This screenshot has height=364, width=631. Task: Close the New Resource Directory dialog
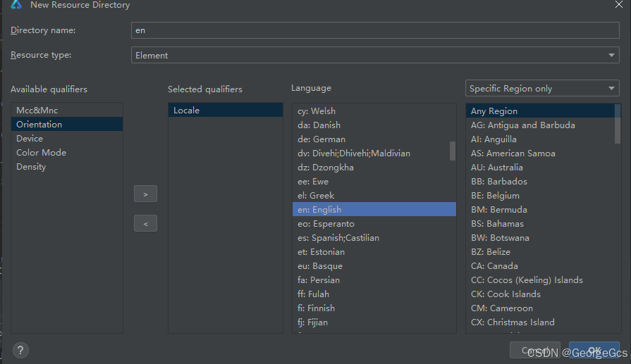tap(618, 5)
